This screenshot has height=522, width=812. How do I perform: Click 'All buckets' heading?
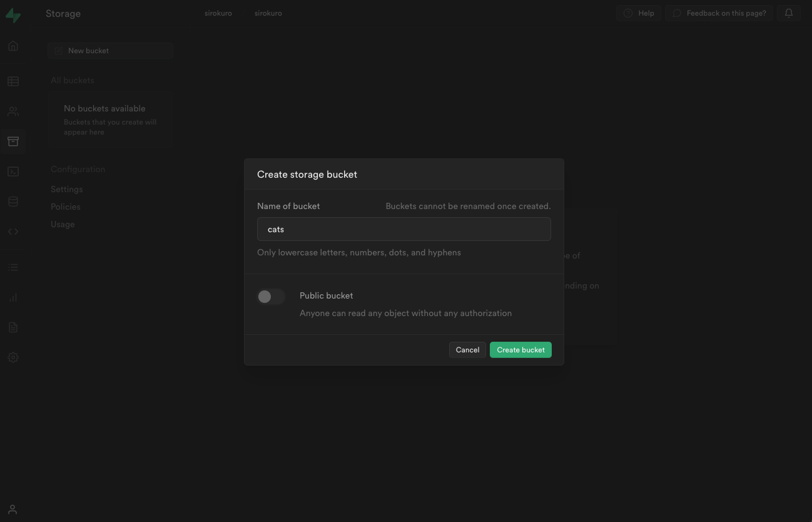tap(73, 80)
